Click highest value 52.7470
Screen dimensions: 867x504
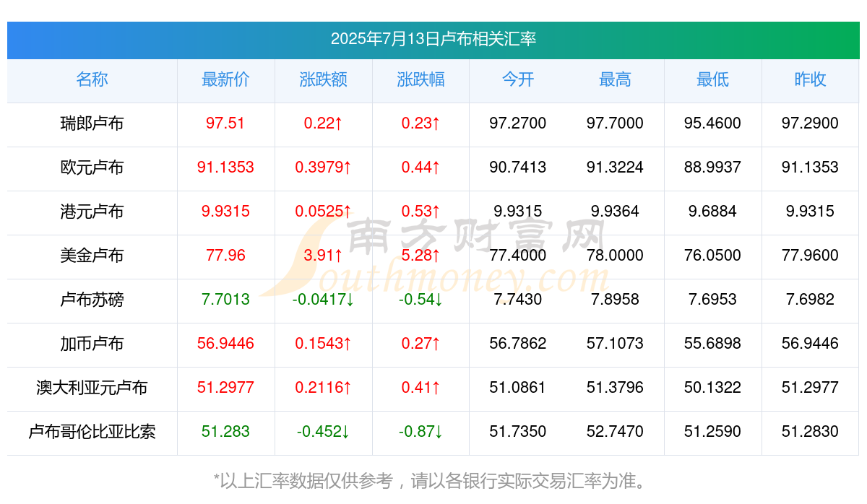pos(615,432)
